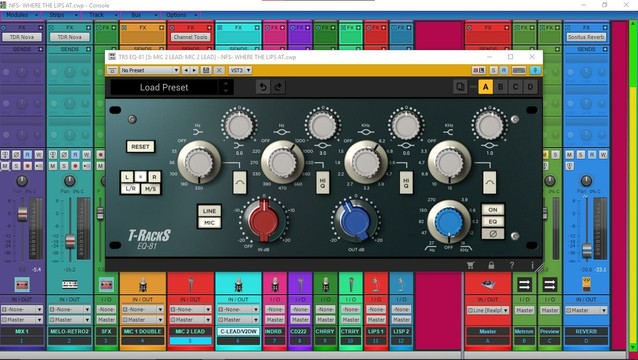Click the lock icon in plugin footer

(491, 265)
